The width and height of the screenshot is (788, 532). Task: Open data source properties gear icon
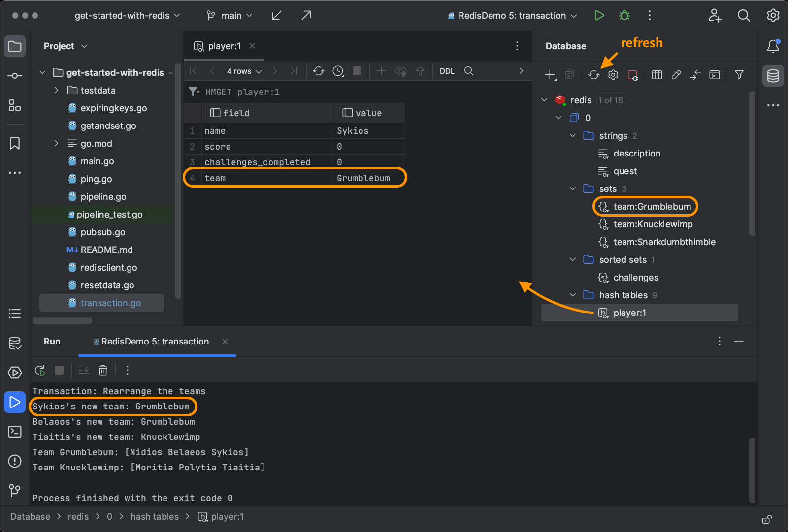pos(613,75)
